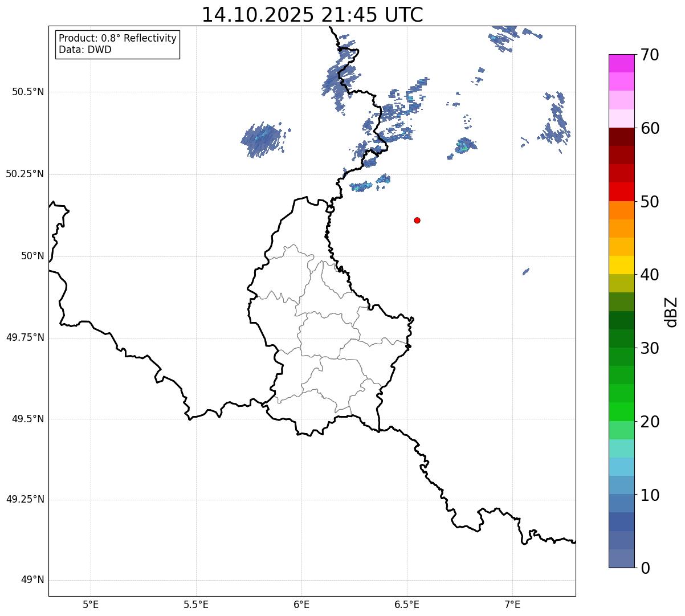Click the 49.5°N latitude label
The width and height of the screenshot is (685, 616).
coord(28,419)
